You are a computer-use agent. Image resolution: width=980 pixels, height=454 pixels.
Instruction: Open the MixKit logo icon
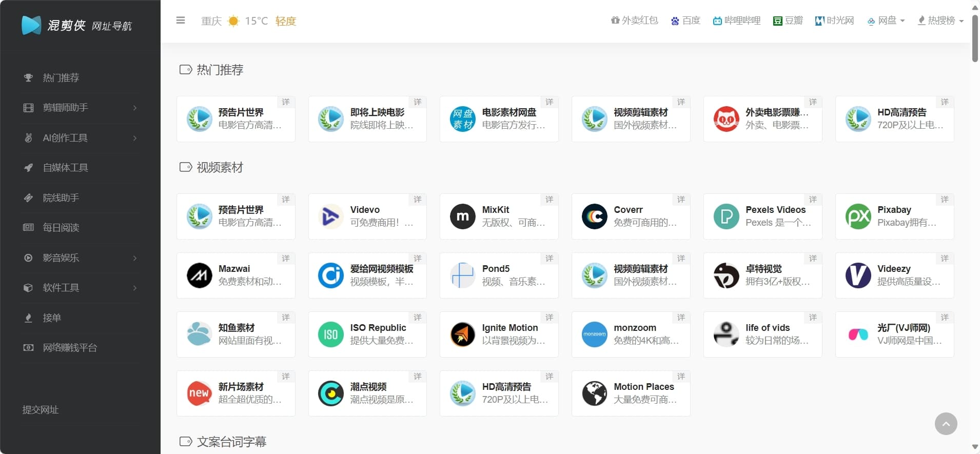click(462, 216)
